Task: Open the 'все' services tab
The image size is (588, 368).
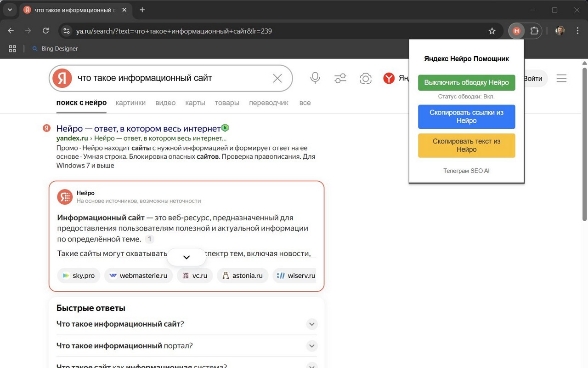Action: click(x=305, y=103)
